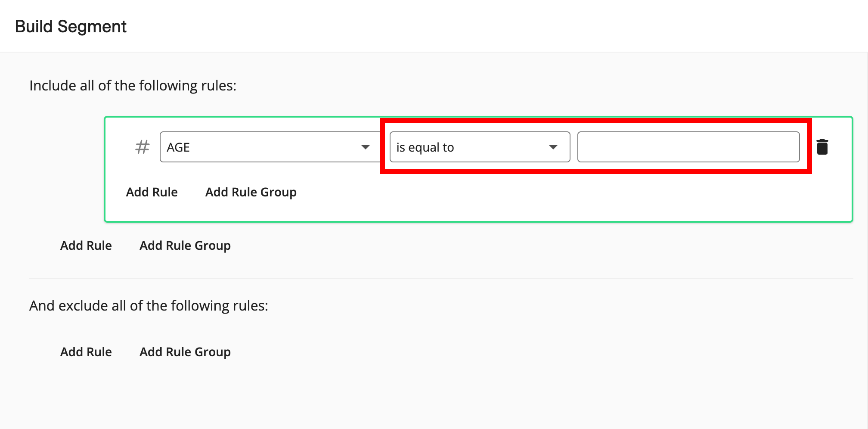Click the AGE dropdown caret arrow
868x429 pixels.
(x=365, y=147)
